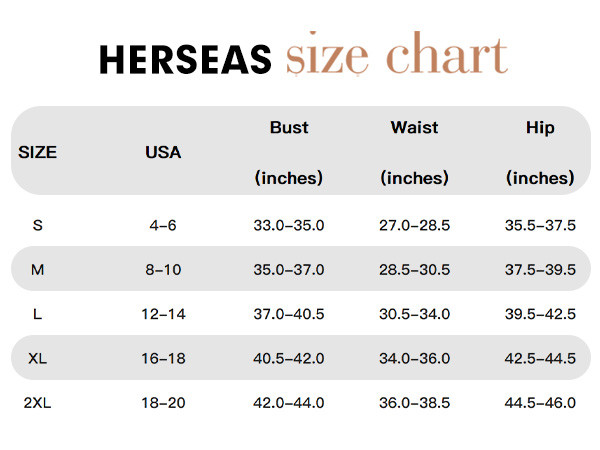The width and height of the screenshot is (600, 450).
Task: Click the 'size chart' heading text
Action: click(396, 56)
